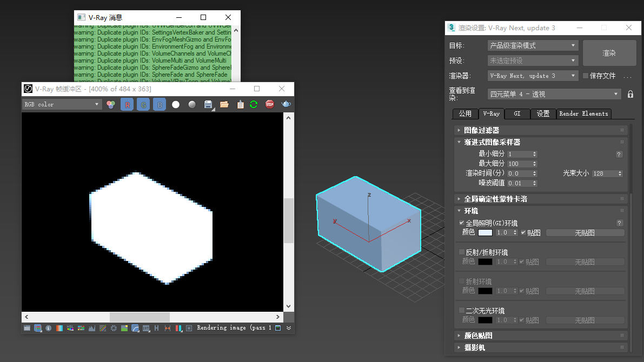Uncheck the 全局照明(GI)环境 checkbox

(462, 223)
